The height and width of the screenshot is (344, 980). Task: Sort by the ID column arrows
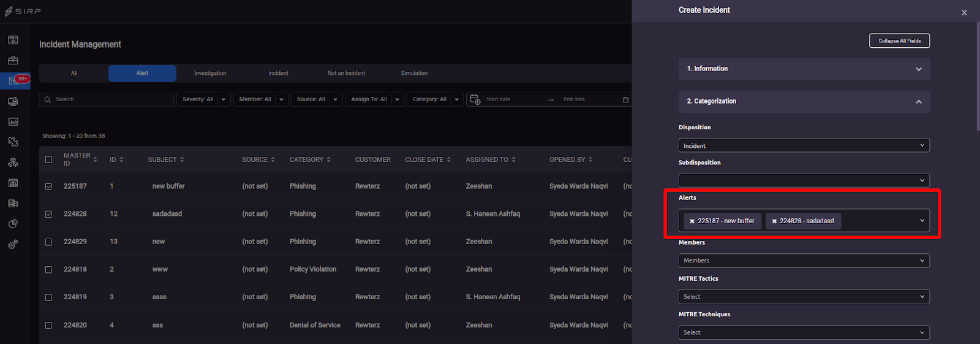click(121, 159)
